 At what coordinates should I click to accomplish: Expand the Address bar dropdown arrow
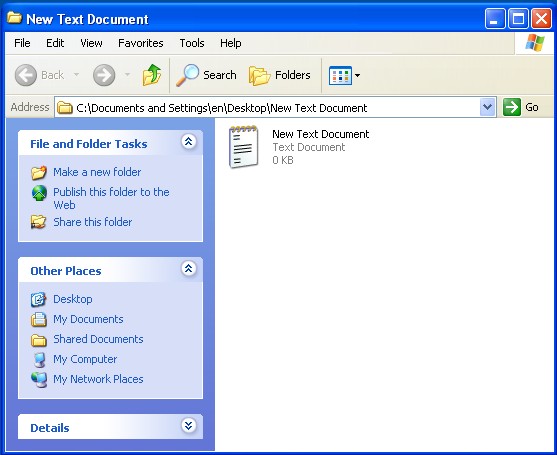[x=487, y=107]
